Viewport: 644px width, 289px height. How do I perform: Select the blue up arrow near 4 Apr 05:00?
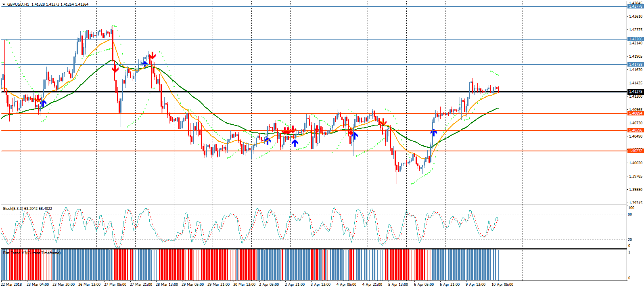coord(355,135)
